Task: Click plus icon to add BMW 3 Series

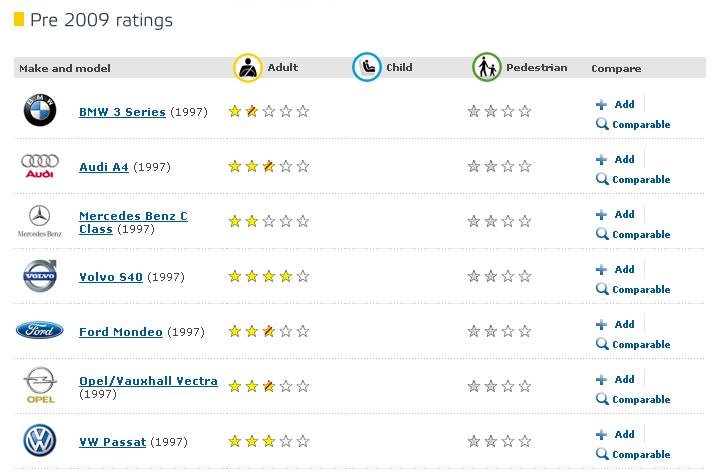Action: tap(601, 104)
